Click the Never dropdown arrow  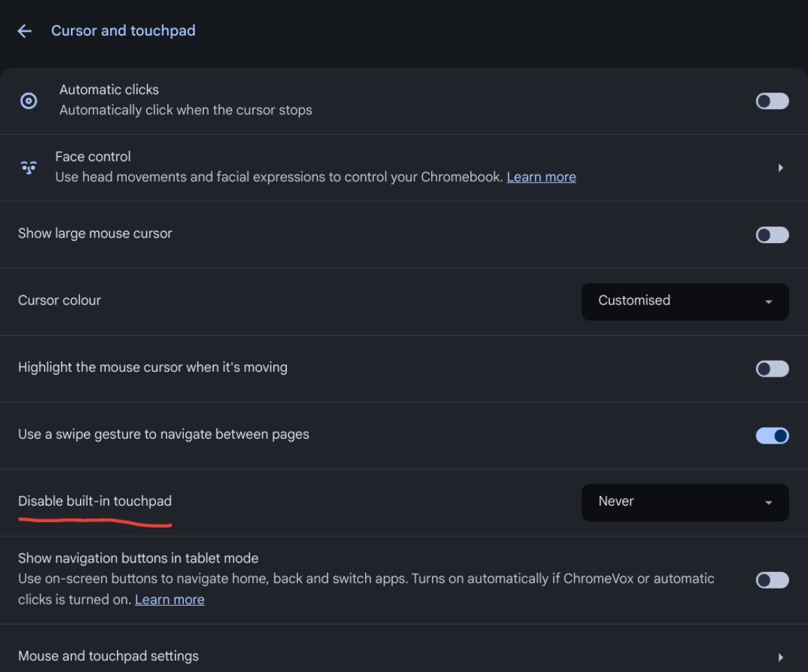[768, 503]
